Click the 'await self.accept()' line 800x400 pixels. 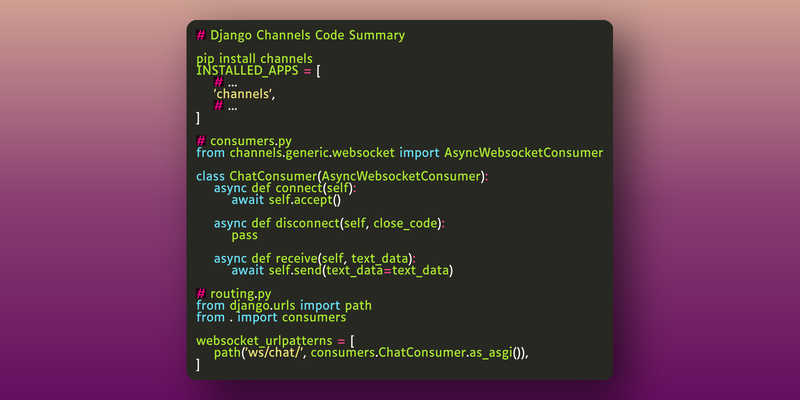[286, 200]
